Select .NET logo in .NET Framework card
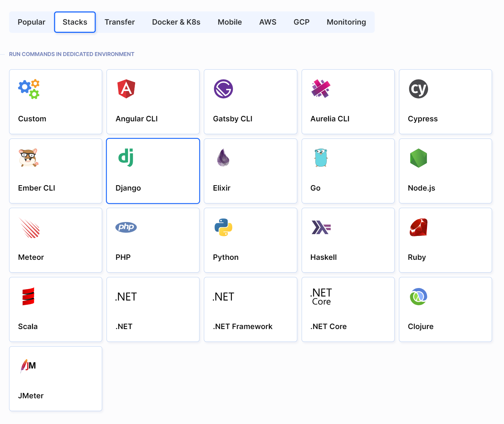The height and width of the screenshot is (424, 504). (223, 297)
